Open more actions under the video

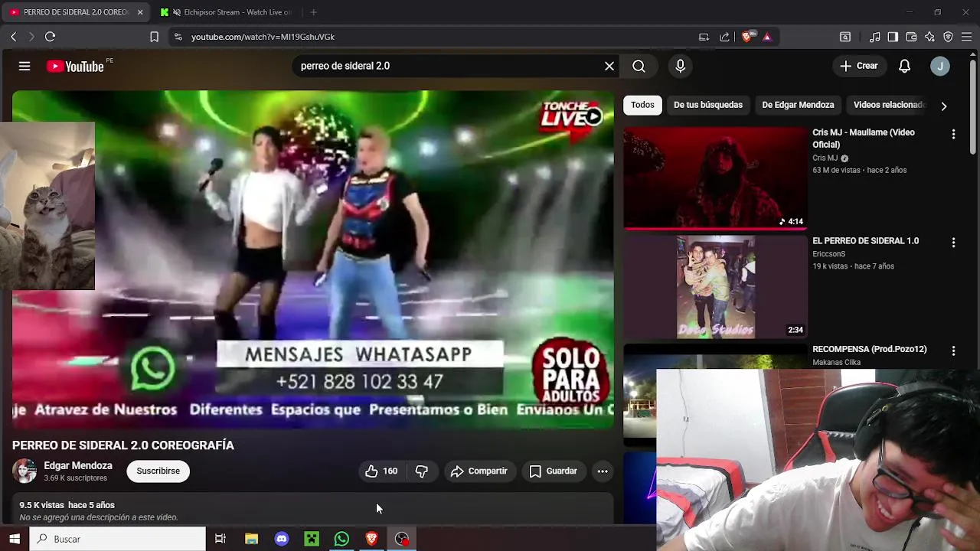pyautogui.click(x=603, y=471)
